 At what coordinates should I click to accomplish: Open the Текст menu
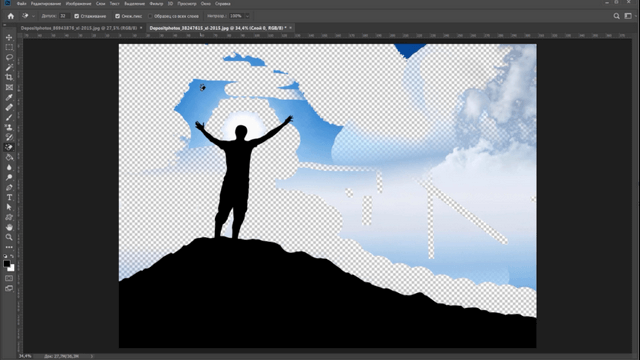(x=115, y=4)
